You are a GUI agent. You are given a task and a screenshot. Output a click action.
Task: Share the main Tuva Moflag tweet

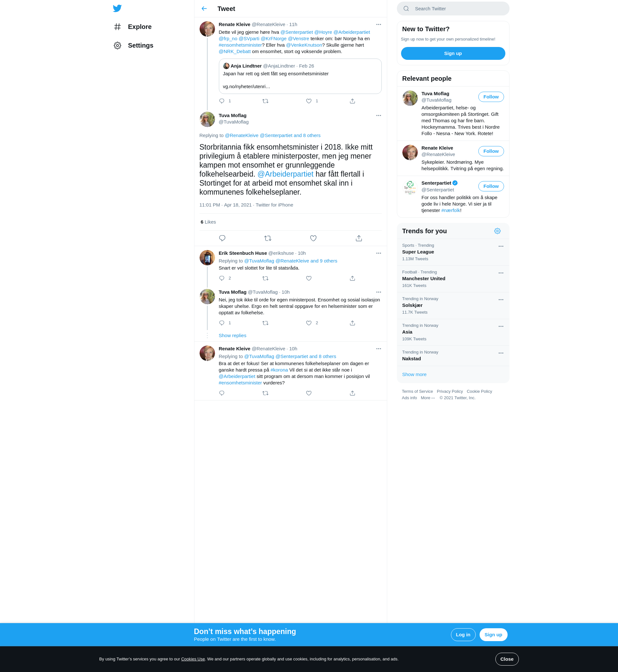(x=359, y=238)
